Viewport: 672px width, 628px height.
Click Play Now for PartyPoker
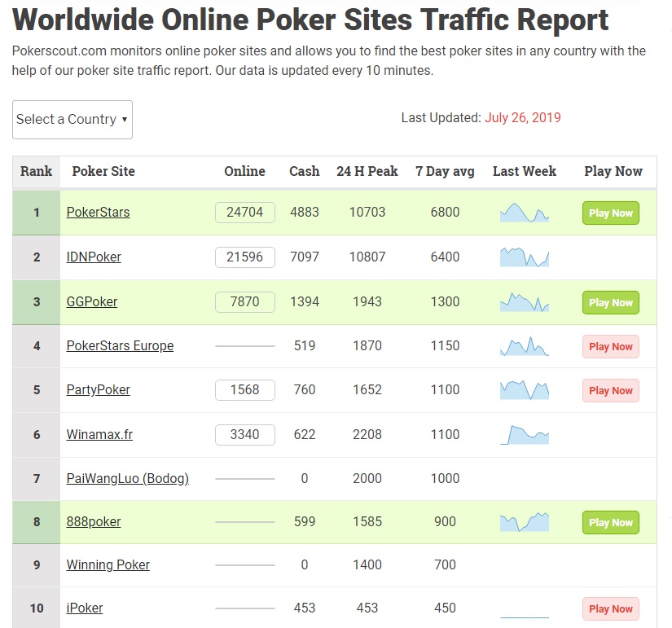611,390
